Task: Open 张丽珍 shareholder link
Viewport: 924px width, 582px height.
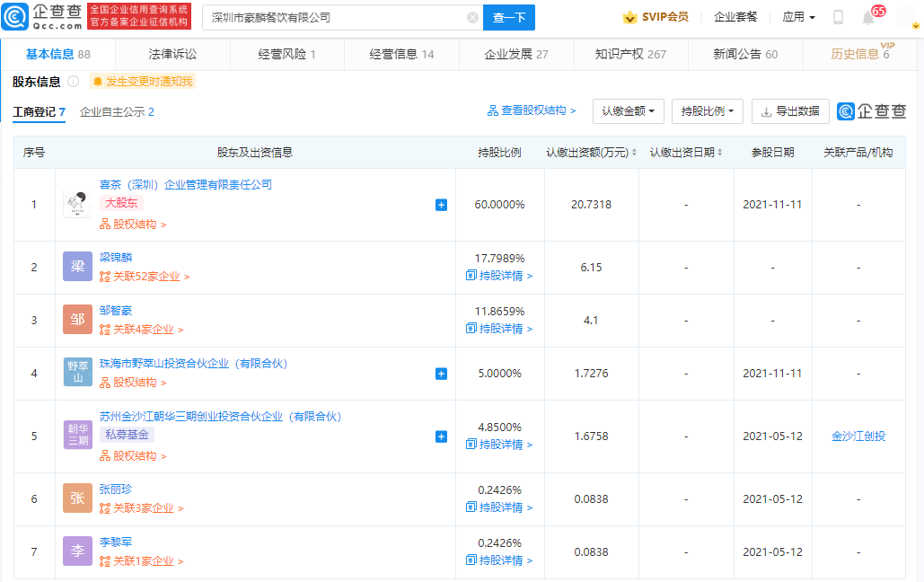Action: point(116,489)
